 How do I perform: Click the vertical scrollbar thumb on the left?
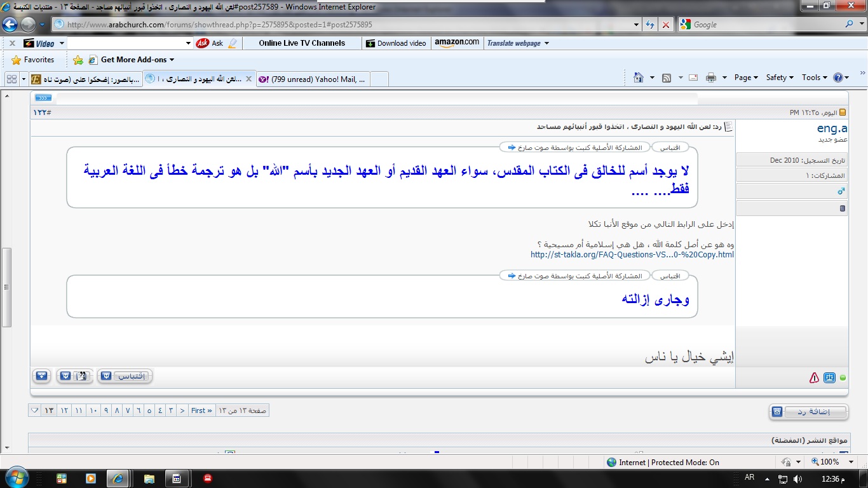[x=6, y=287]
